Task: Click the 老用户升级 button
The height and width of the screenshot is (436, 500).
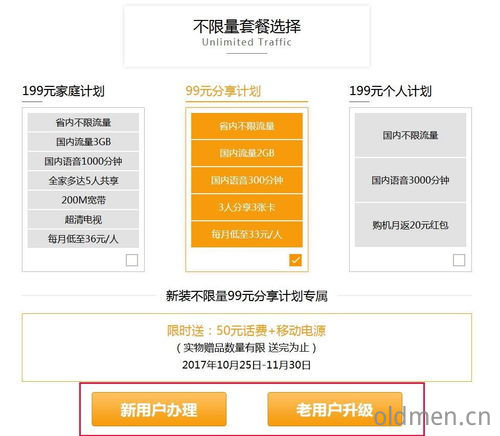Action: (x=335, y=409)
